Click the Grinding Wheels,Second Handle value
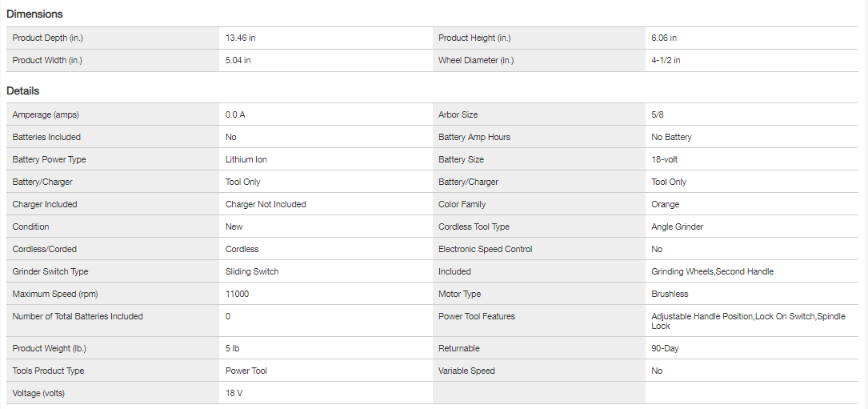This screenshot has width=868, height=409. pyautogui.click(x=713, y=271)
